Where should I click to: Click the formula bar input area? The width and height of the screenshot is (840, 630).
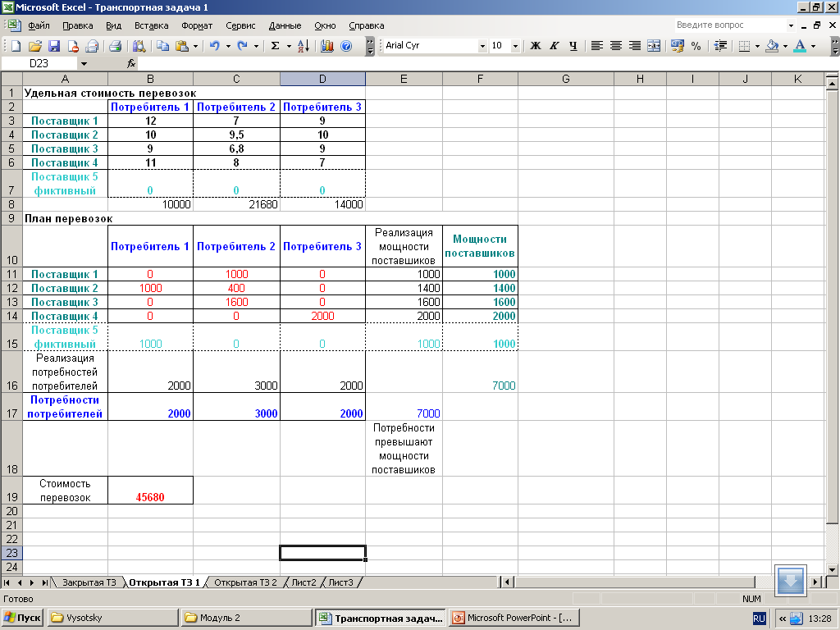(x=487, y=64)
